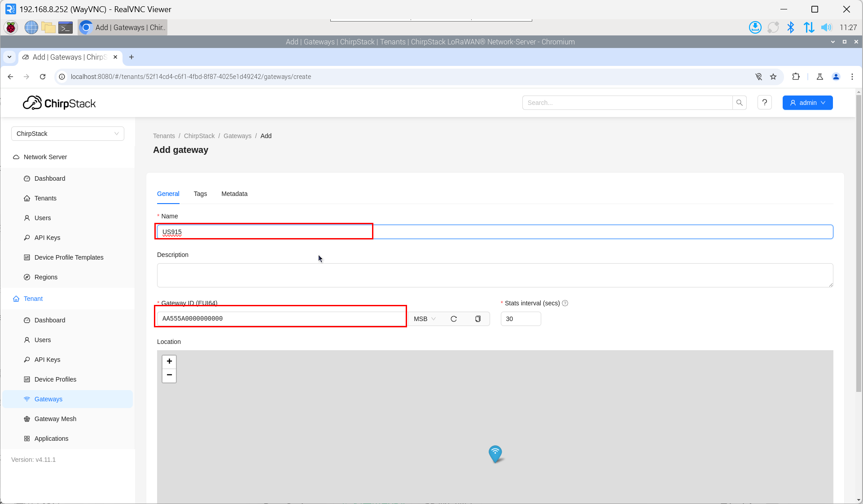Viewport: 863px width, 504px height.
Task: Click the Stats interval input field
Action: (521, 319)
